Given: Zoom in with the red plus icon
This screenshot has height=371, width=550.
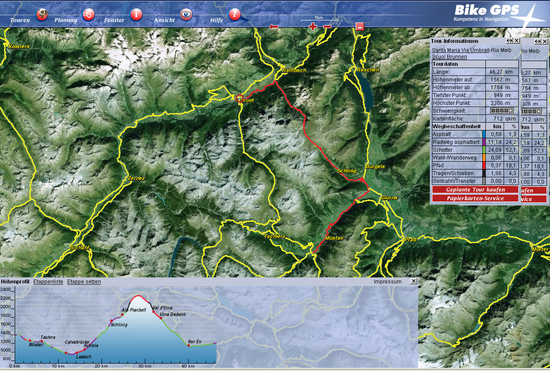Looking at the screenshot, I should coord(313,27).
